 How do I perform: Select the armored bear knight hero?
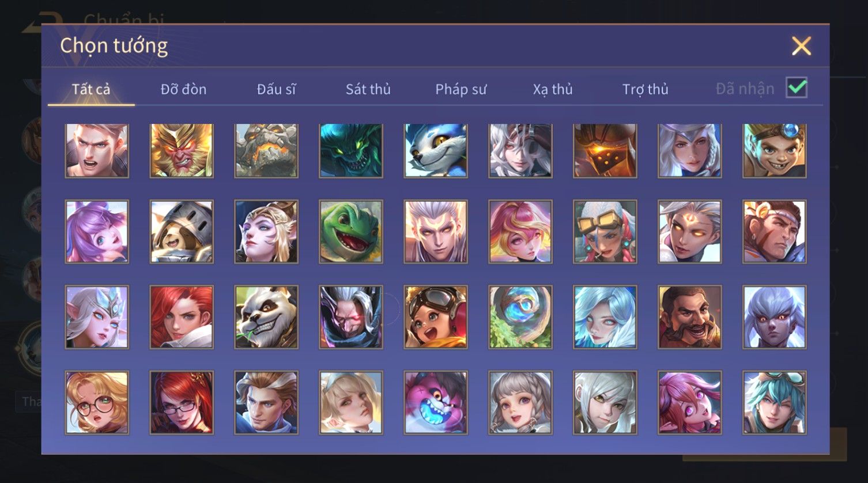[182, 232]
